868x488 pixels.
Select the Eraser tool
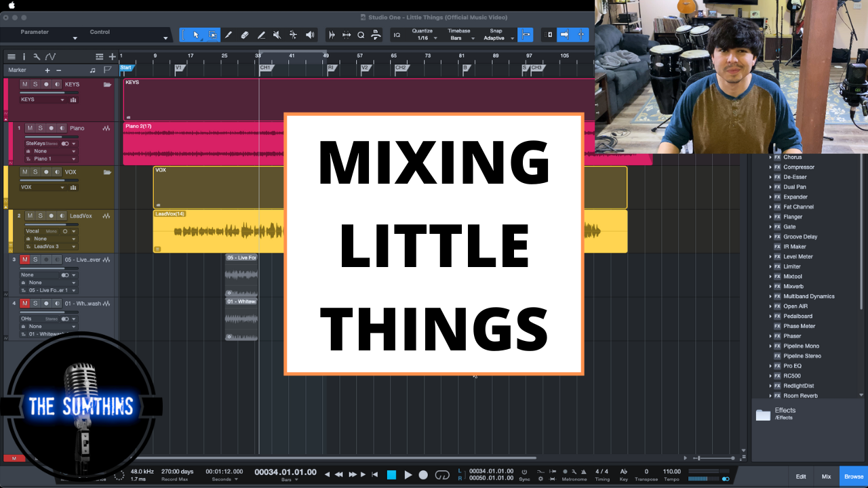245,35
